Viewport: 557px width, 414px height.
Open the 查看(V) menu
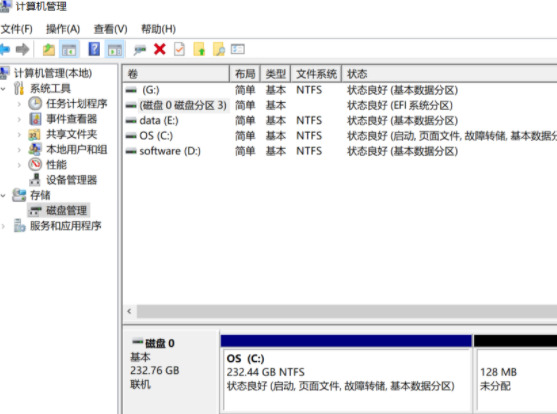tap(110, 29)
